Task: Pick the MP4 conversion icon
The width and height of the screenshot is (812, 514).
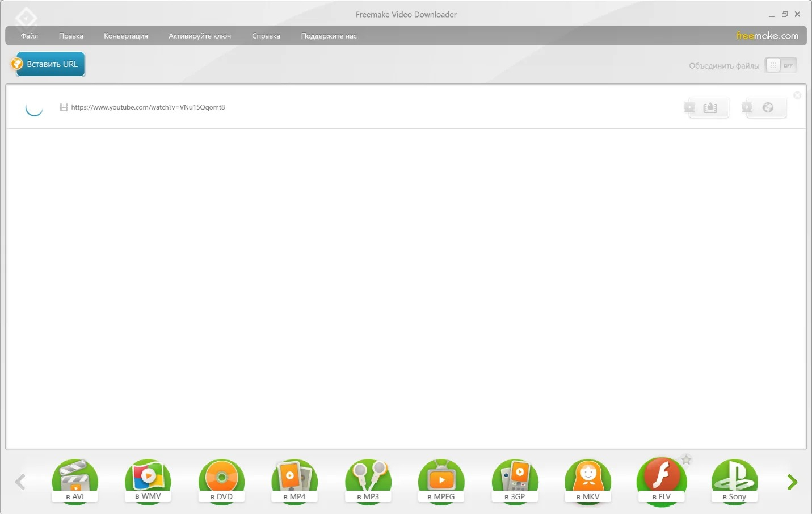Action: [294, 482]
